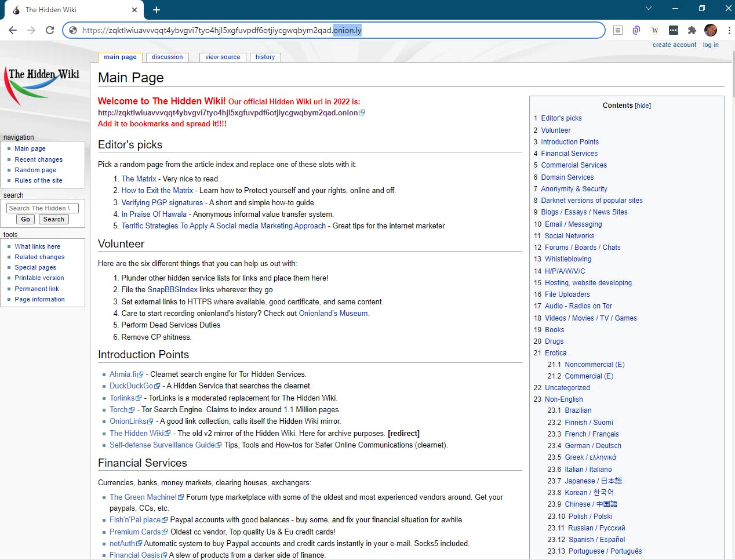Open the view source tab
This screenshot has height=560, width=735.
tap(223, 57)
